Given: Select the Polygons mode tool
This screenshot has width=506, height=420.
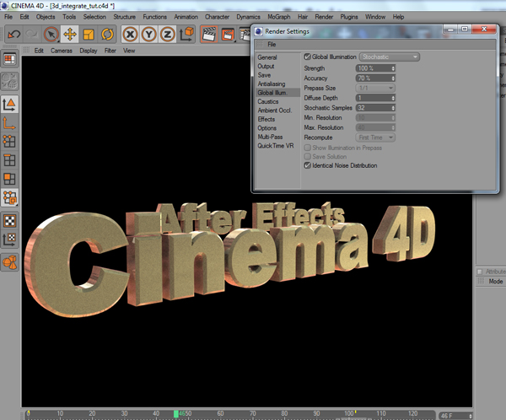Looking at the screenshot, I should click(9, 179).
